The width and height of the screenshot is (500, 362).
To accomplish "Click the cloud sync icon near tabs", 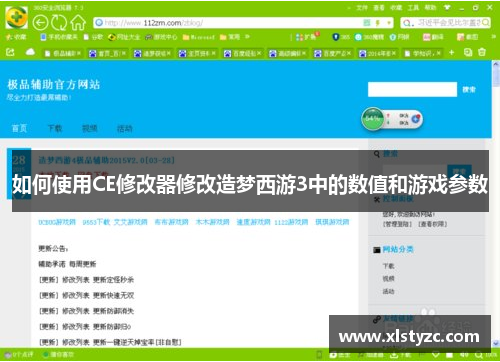I will pos(30,52).
